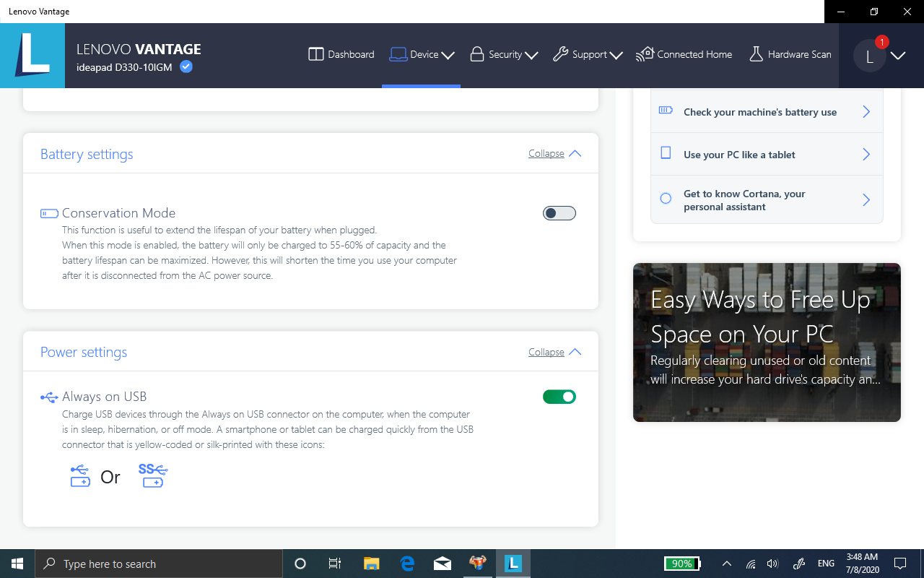Click the Dashboard panel icon
This screenshot has width=924, height=578.
pyautogui.click(x=315, y=54)
